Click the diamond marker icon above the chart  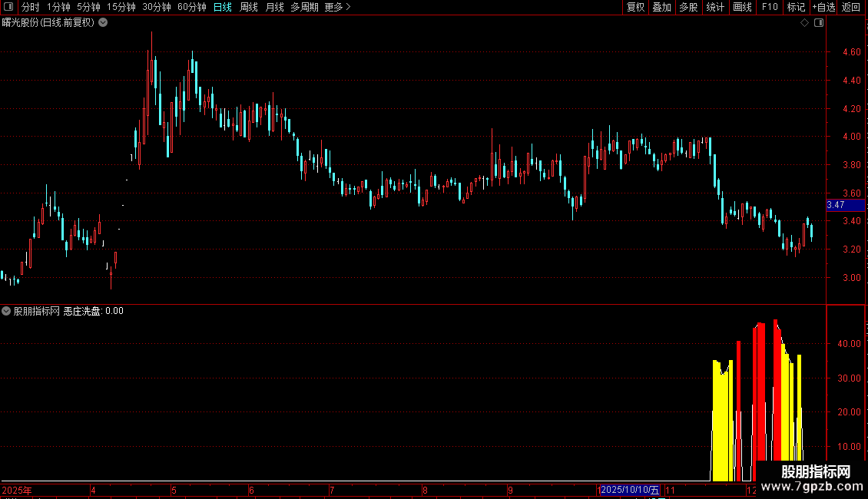click(x=805, y=23)
